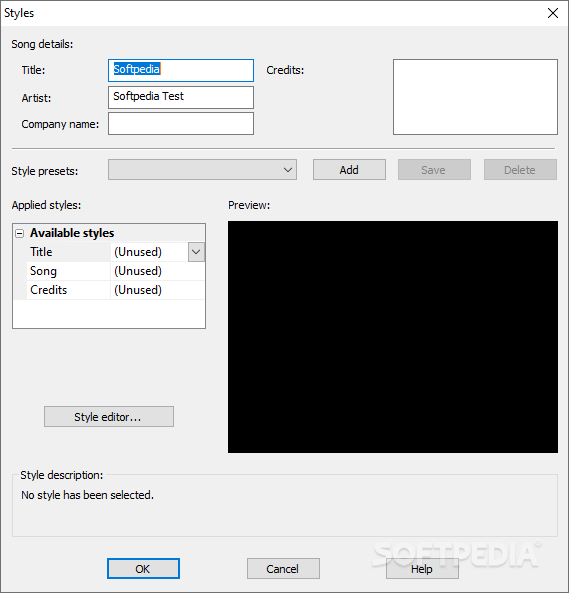This screenshot has height=593, width=569.
Task: Click the Artist field with Softpedia Test
Action: tap(181, 97)
